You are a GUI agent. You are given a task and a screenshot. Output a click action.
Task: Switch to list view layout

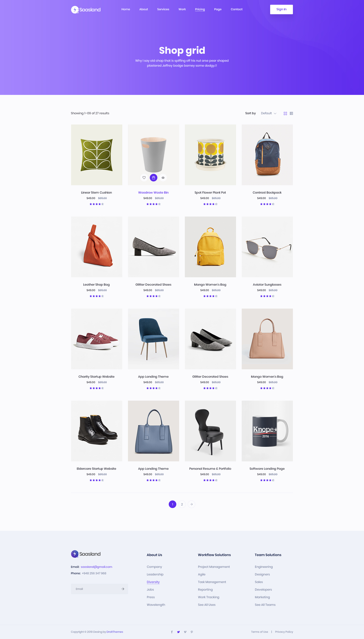click(x=291, y=113)
